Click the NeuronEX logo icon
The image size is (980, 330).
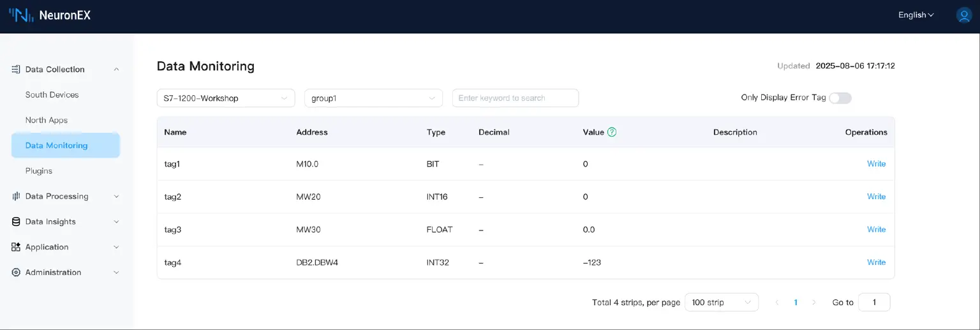coord(21,15)
